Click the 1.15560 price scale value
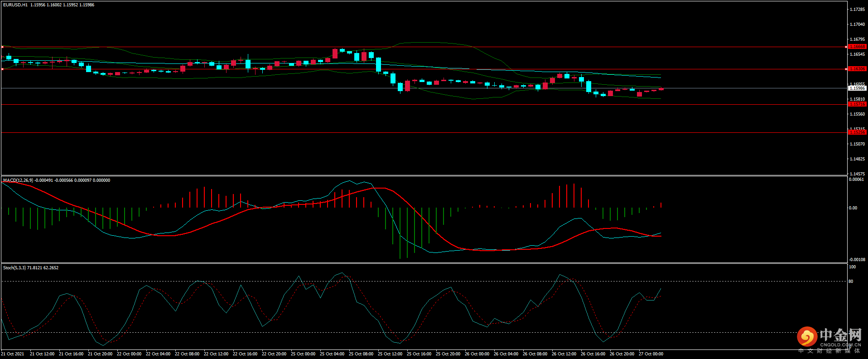The image size is (868, 359). pos(857,114)
